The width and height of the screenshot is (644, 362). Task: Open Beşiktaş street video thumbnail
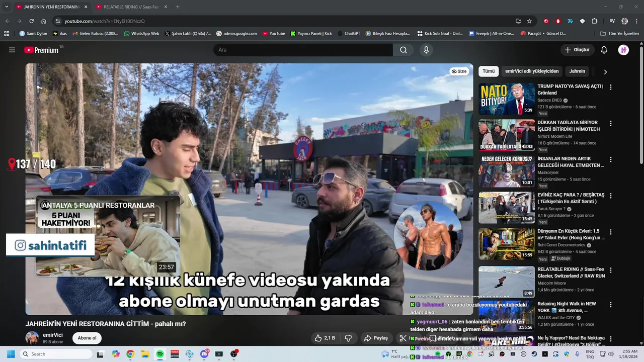click(x=507, y=208)
